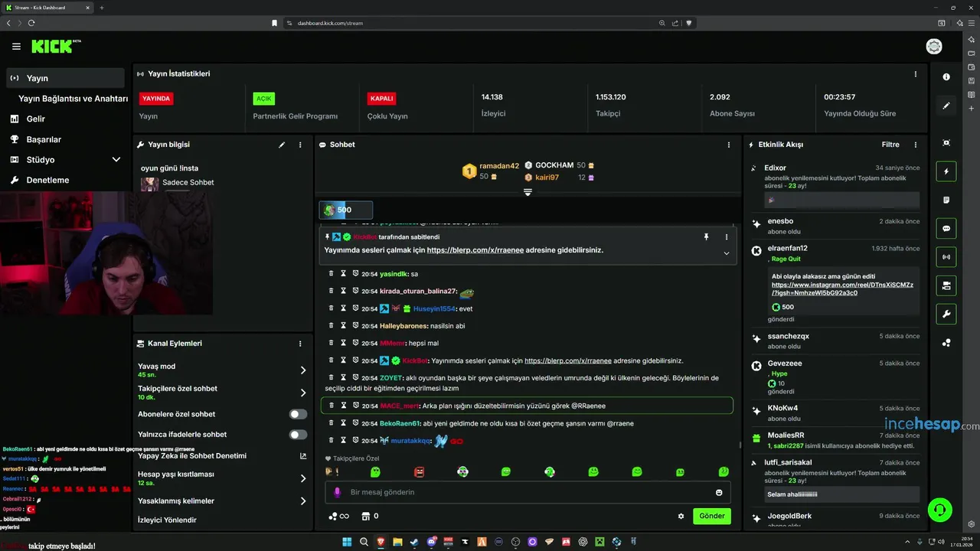The height and width of the screenshot is (551, 980).
Task: Open the Instagram reel link from elraenfan12
Action: (842, 289)
